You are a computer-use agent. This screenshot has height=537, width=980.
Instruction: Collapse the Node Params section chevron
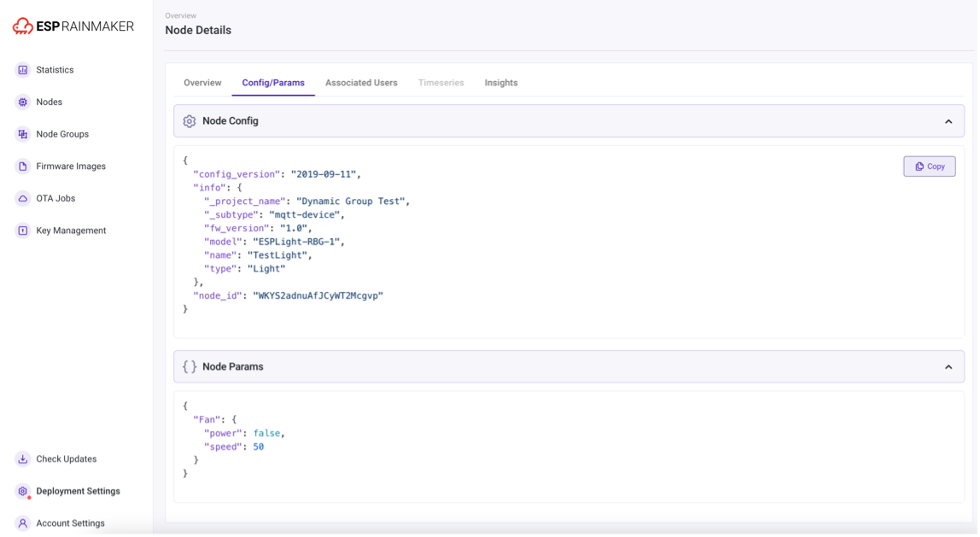point(948,367)
